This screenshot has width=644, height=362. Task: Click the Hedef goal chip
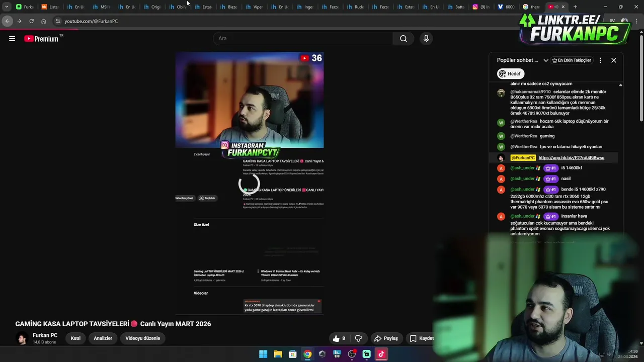(510, 74)
